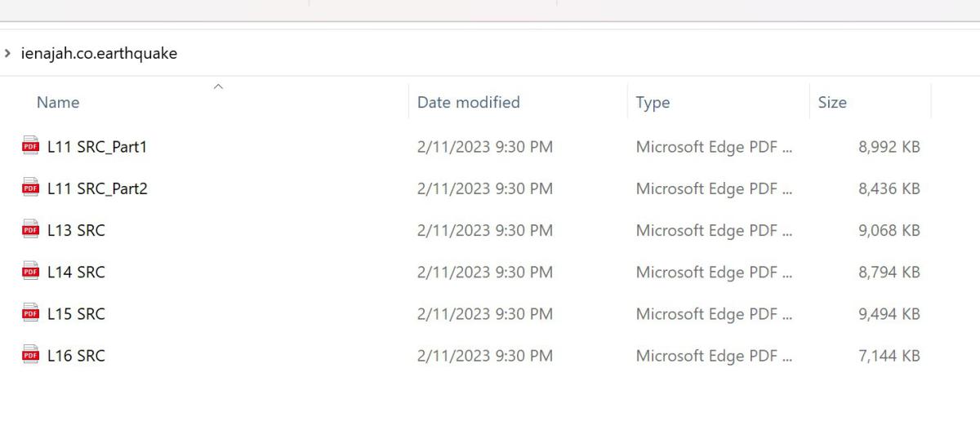Image resolution: width=980 pixels, height=430 pixels.
Task: Expand the breadcrumb chevron before ienajah.co.earthquake
Action: pyautogui.click(x=8, y=54)
